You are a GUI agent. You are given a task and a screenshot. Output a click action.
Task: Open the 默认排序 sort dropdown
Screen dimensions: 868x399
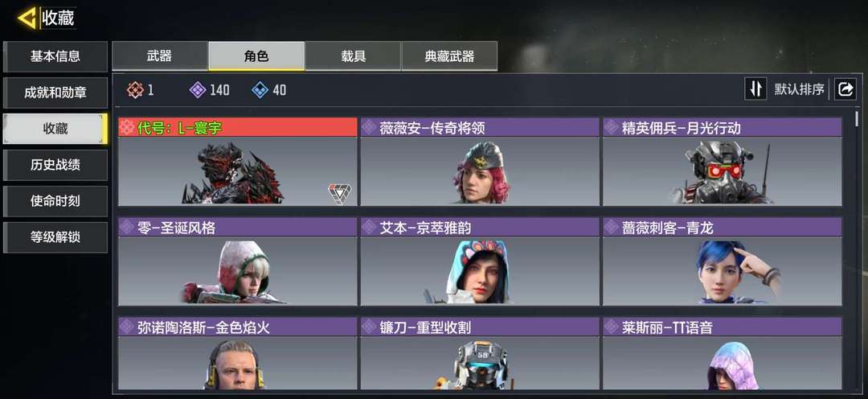coord(799,89)
